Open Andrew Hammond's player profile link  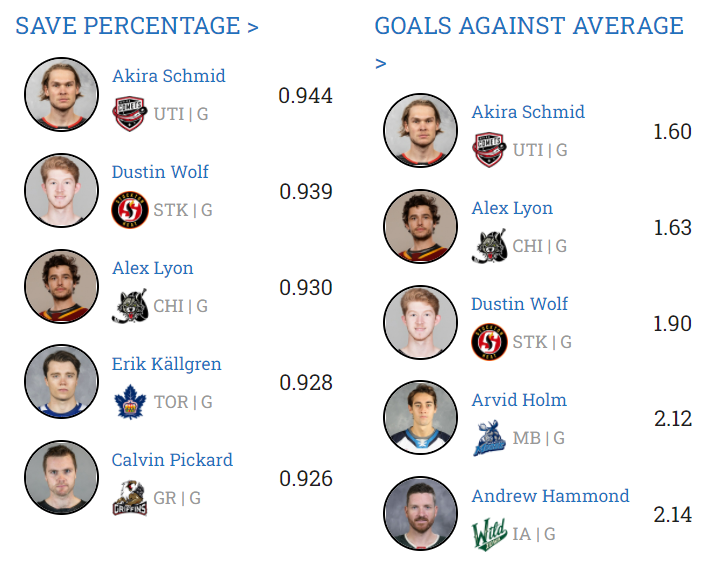[550, 496]
